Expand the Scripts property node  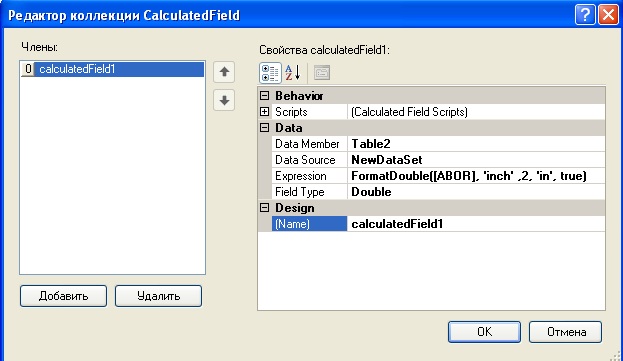(264, 112)
